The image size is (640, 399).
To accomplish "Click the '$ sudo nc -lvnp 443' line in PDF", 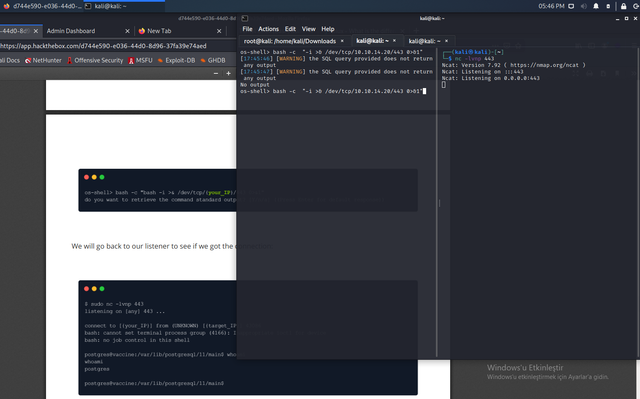I will (114, 304).
